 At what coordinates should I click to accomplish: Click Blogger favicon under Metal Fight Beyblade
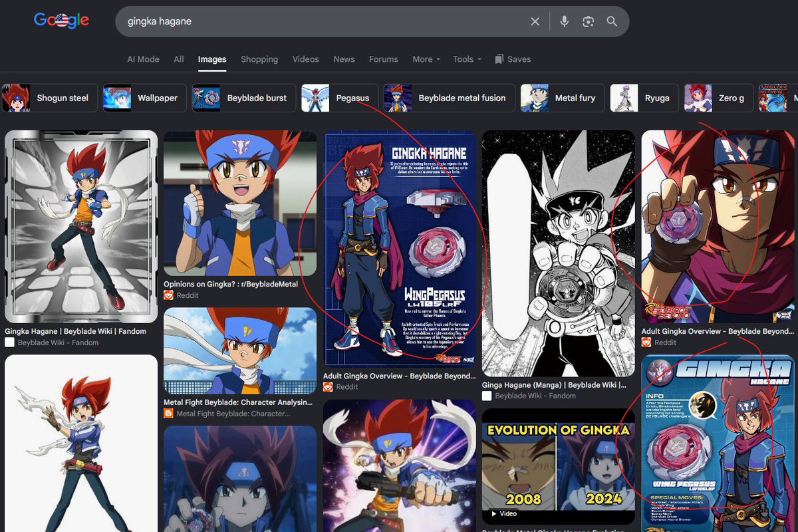coord(169,414)
